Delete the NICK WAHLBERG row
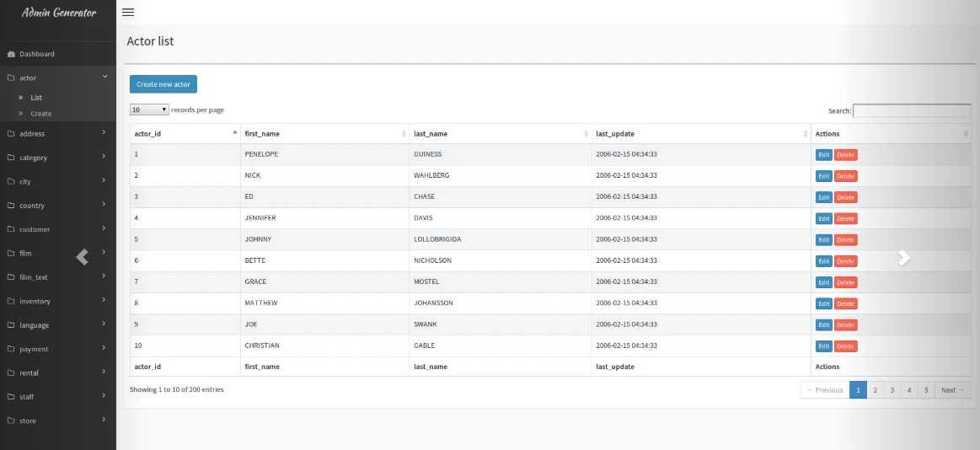Viewport: 980px width, 450px height. point(845,176)
